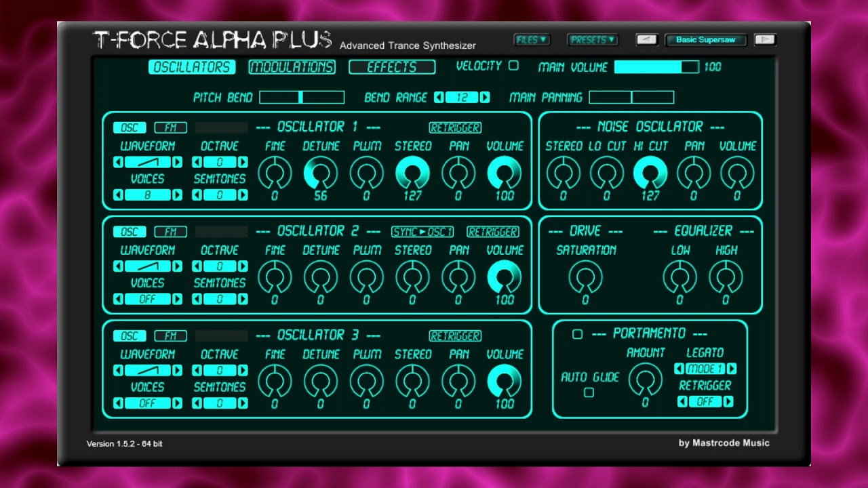
Task: Decrease bend range with left arrow
Action: pos(439,98)
